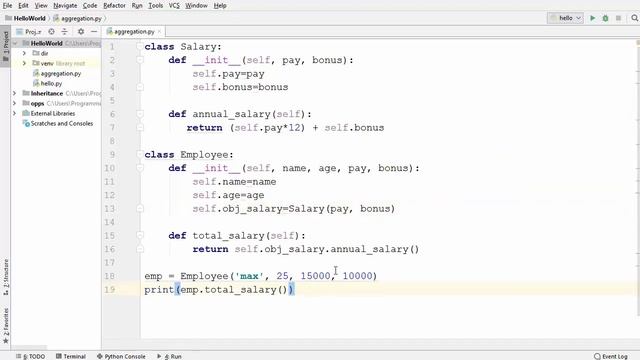
Task: Hide the Project panel with minus icon
Action: pos(94,31)
